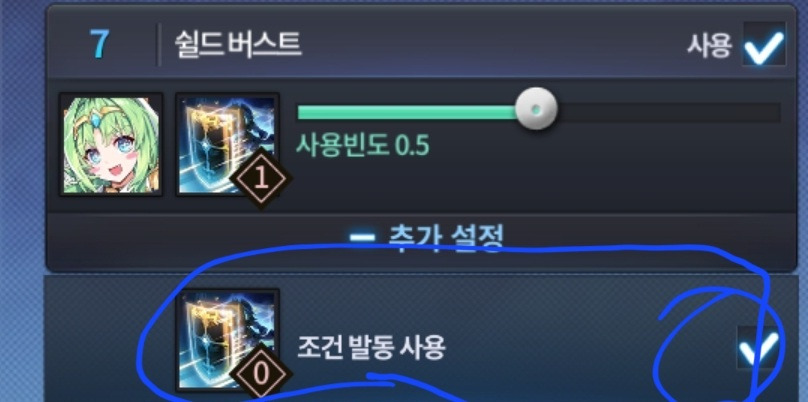Click the 사용 label beside the top checkbox
This screenshot has height=402, width=808.
tap(709, 46)
